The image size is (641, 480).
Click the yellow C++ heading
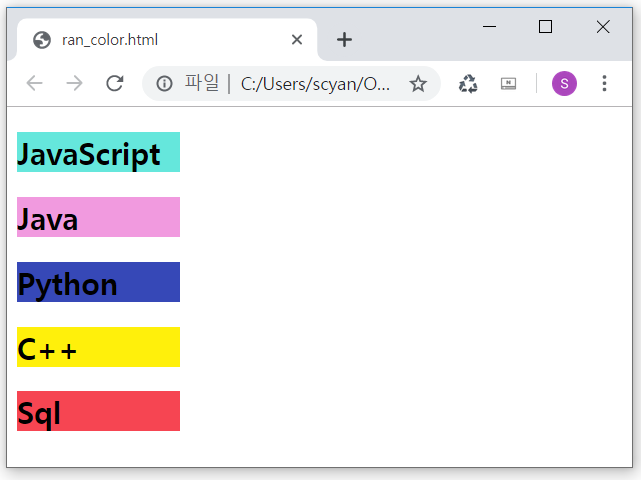[x=99, y=347]
